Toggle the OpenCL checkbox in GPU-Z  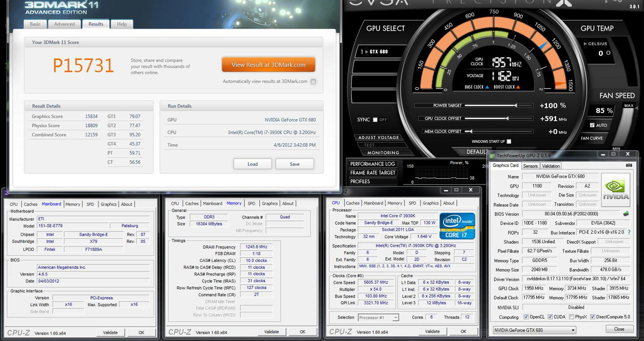[x=526, y=317]
